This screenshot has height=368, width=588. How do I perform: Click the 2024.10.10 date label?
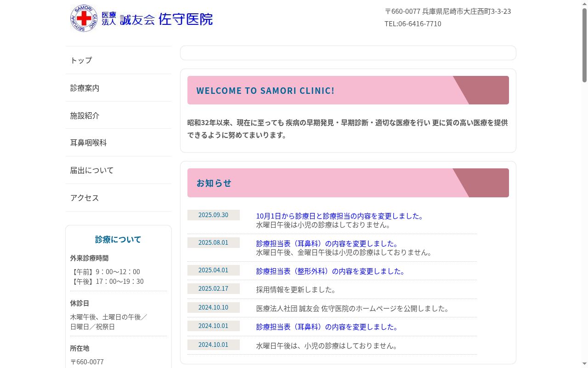pyautogui.click(x=213, y=307)
